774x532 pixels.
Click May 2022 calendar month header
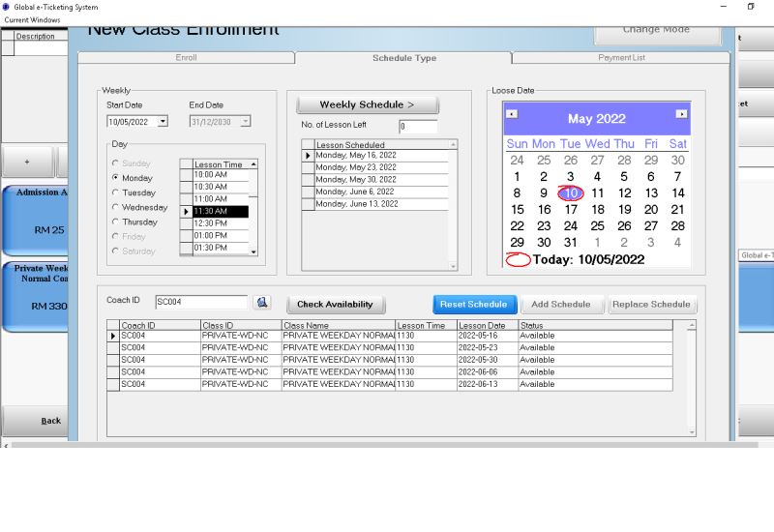click(x=596, y=119)
